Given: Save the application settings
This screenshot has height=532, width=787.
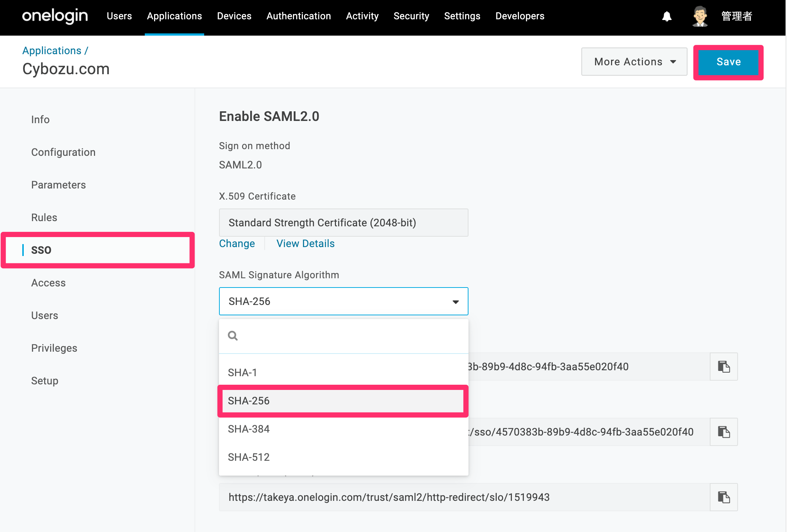Looking at the screenshot, I should tap(728, 62).
